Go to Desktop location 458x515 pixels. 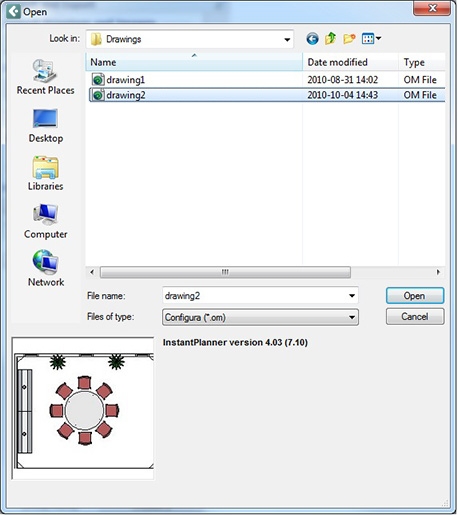tap(46, 126)
